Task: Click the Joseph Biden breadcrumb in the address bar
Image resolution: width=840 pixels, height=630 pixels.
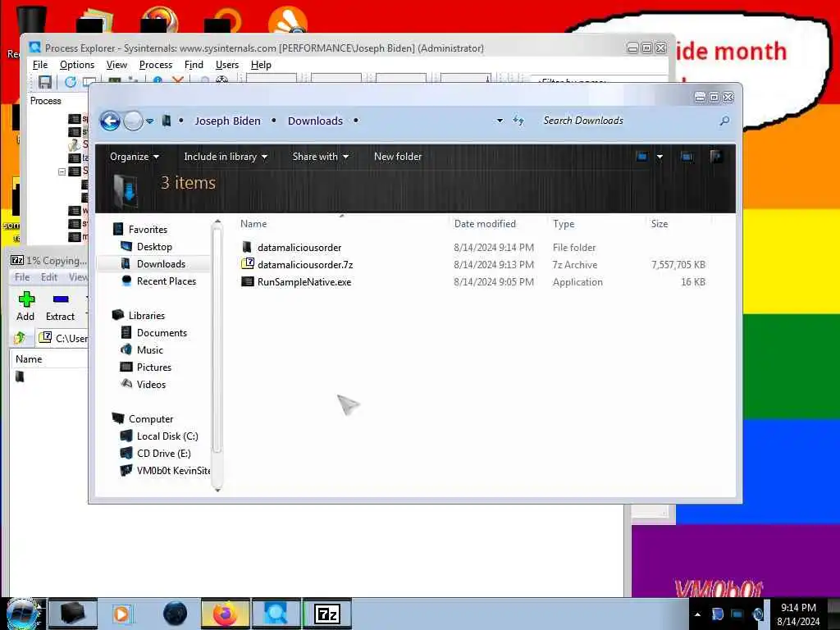Action: click(228, 121)
